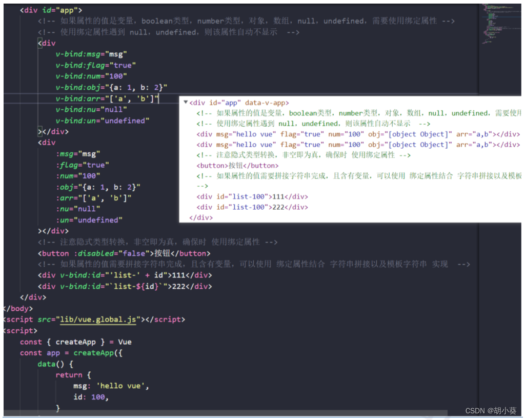Click the shorthand :arr="['a', 'b']" line
The image size is (525, 420).
(93, 198)
